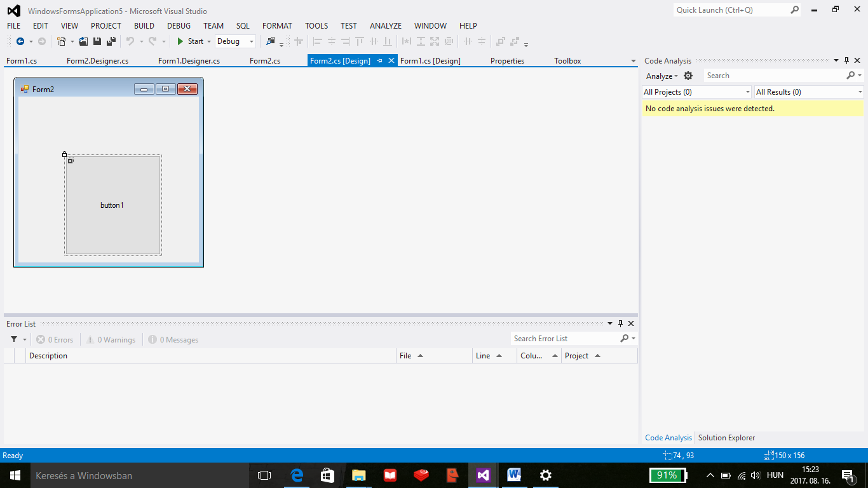Toggle the 0 Messages filter
Image resolution: width=868 pixels, height=488 pixels.
[x=173, y=340]
